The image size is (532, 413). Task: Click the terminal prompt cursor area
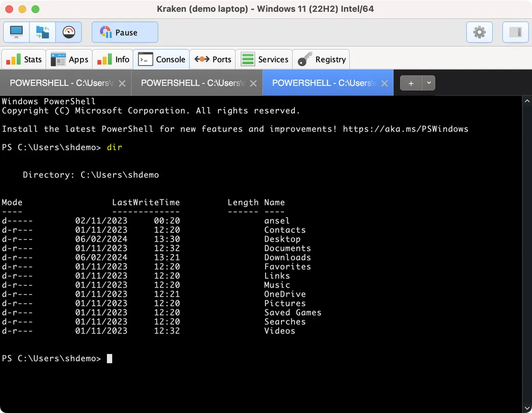109,358
